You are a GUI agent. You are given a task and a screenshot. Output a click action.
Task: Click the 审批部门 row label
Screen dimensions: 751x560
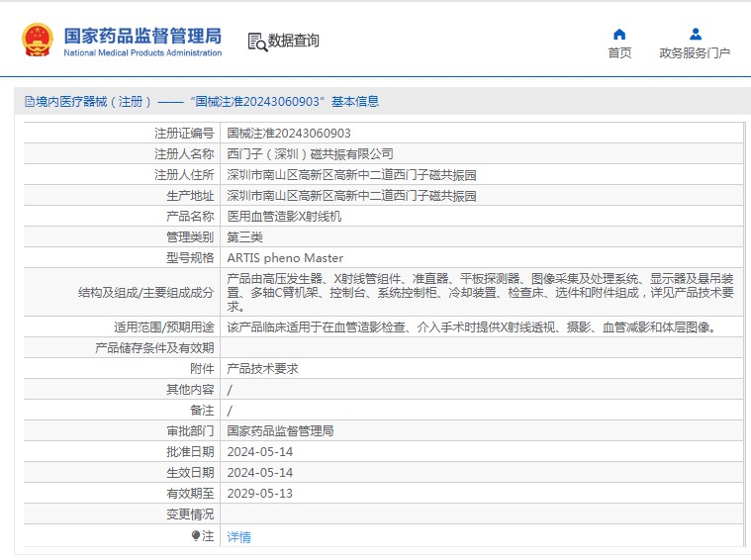pos(190,430)
